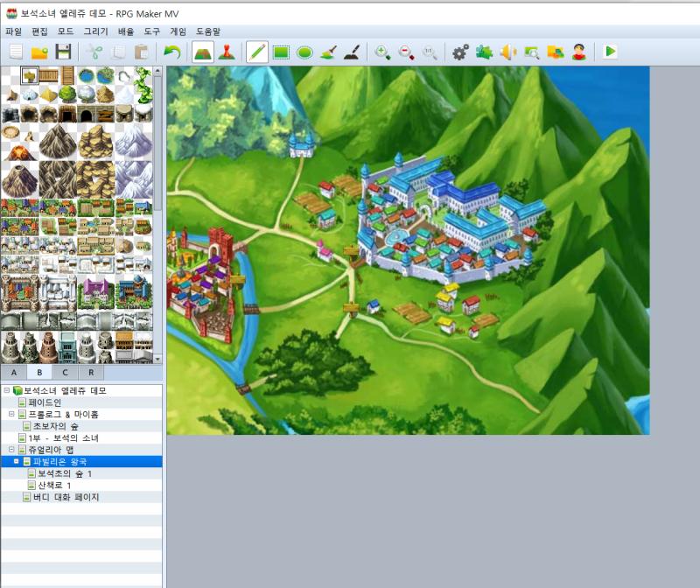Zoom out of the map

click(406, 52)
